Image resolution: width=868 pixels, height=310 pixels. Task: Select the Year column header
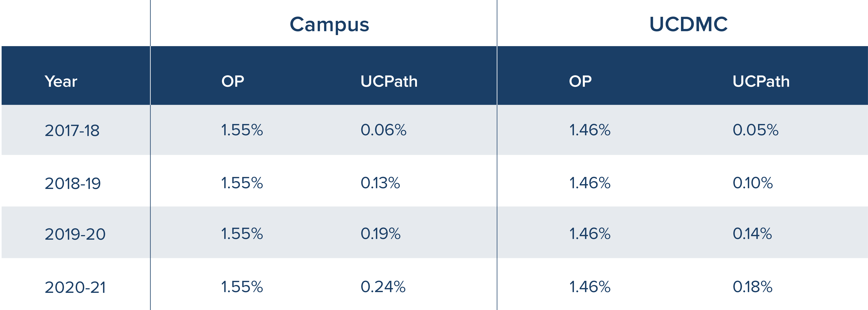pos(61,82)
